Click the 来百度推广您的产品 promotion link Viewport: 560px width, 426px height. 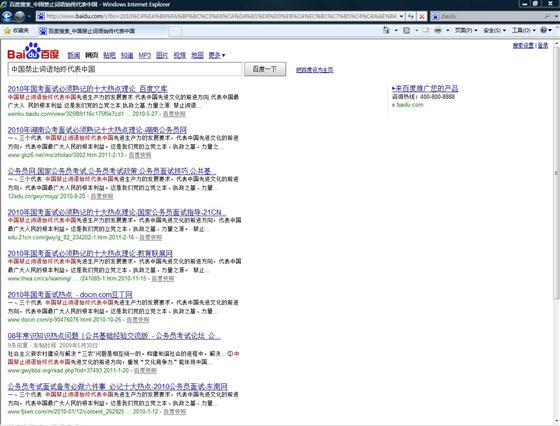point(425,88)
